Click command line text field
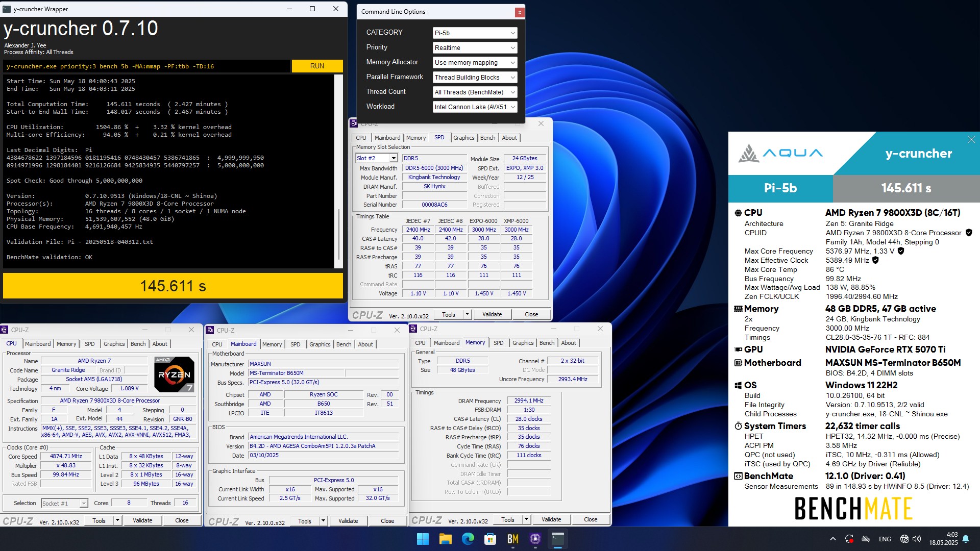980x551 pixels. point(146,66)
